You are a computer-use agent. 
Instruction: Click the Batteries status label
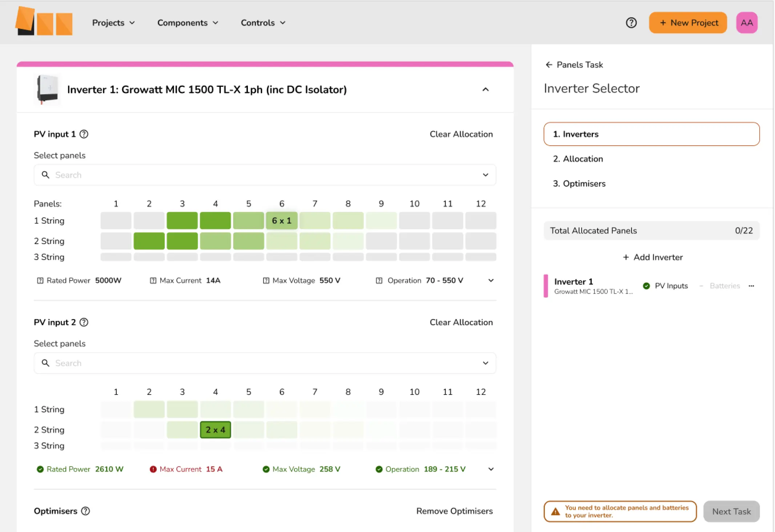tap(724, 286)
